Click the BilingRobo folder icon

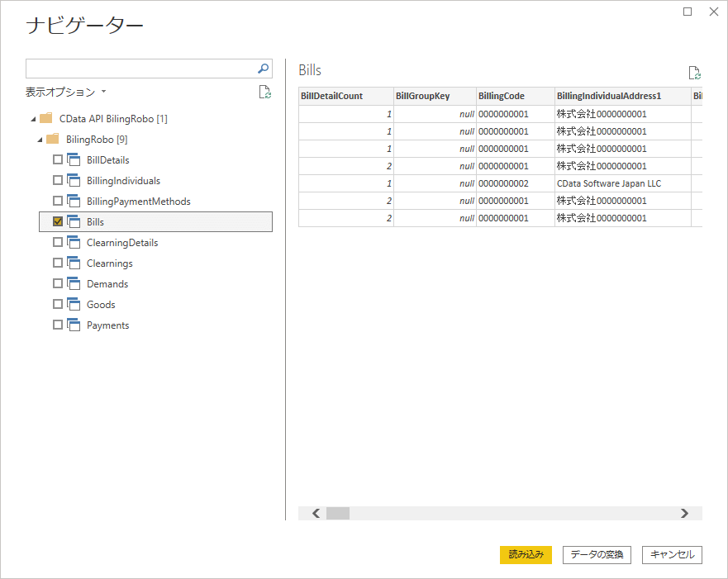point(53,139)
